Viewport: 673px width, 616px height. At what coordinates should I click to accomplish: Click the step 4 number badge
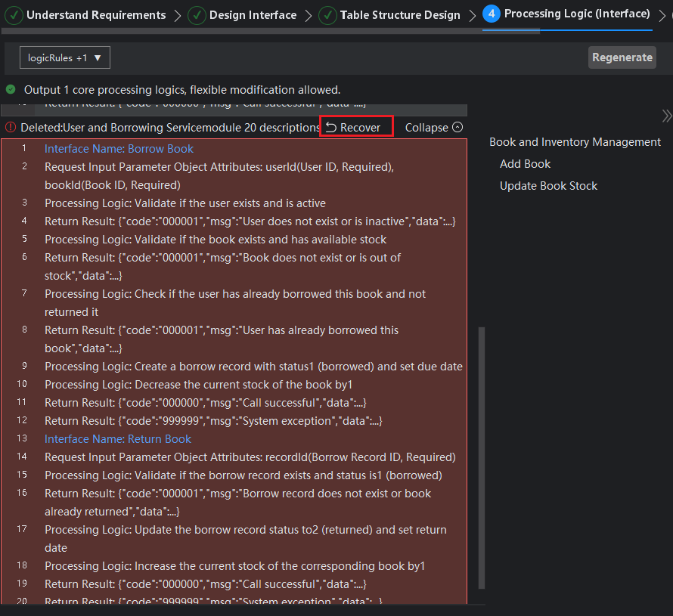491,14
